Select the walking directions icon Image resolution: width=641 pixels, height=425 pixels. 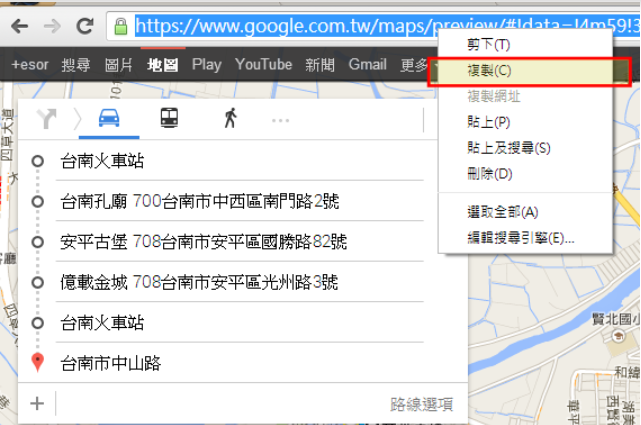pos(231,119)
